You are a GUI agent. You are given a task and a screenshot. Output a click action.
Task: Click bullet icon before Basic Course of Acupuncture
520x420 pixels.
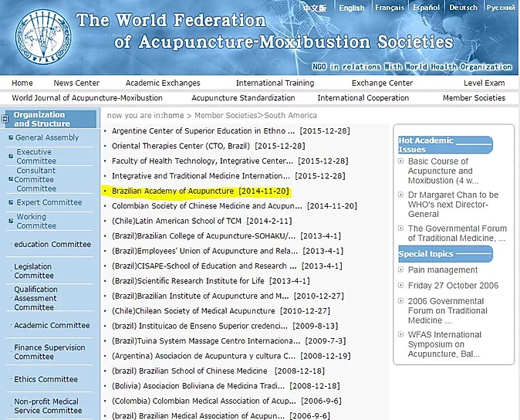pos(400,161)
